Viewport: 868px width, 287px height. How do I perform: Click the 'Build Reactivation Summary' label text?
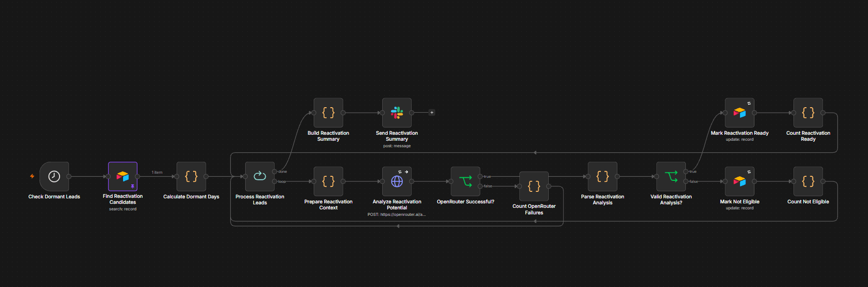click(328, 136)
